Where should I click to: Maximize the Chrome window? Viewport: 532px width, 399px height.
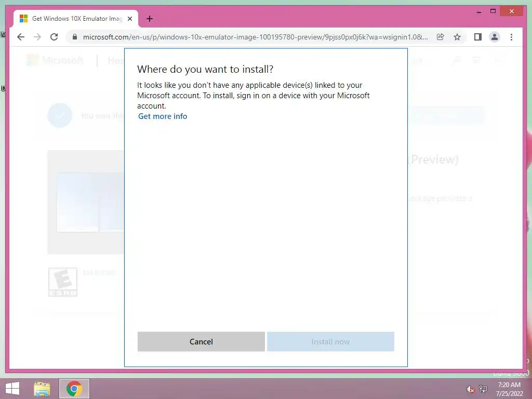(493, 11)
